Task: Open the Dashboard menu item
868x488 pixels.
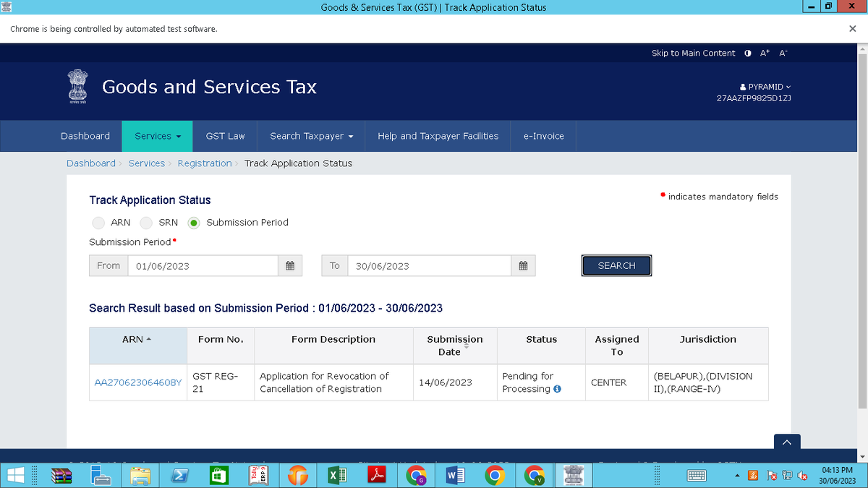Action: click(85, 136)
